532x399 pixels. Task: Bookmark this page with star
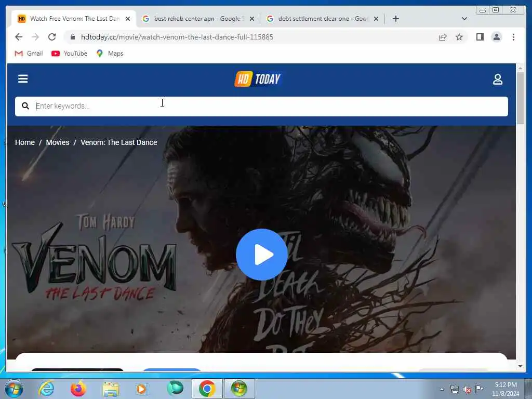pyautogui.click(x=459, y=37)
